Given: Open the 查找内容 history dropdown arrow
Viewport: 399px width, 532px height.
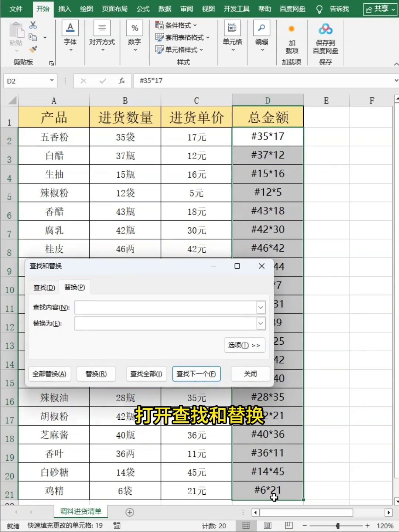Looking at the screenshot, I should pos(261,307).
